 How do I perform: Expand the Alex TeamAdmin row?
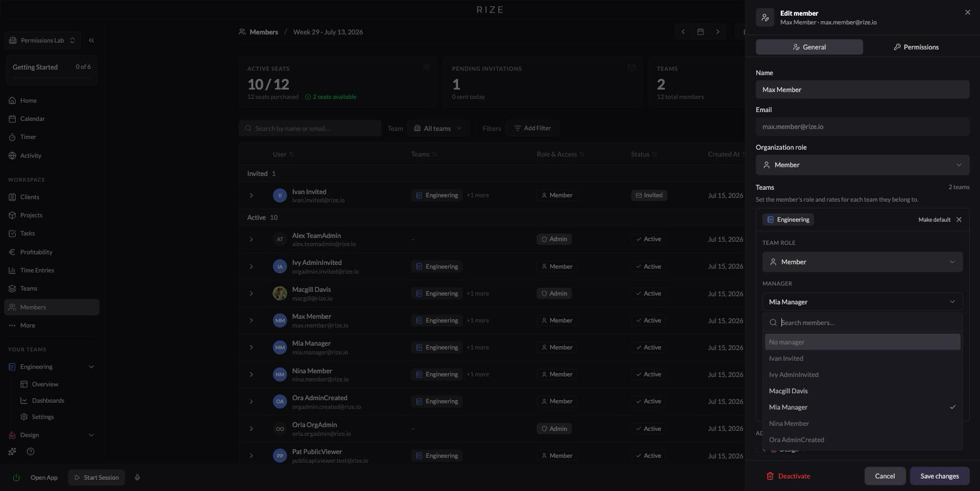[251, 239]
